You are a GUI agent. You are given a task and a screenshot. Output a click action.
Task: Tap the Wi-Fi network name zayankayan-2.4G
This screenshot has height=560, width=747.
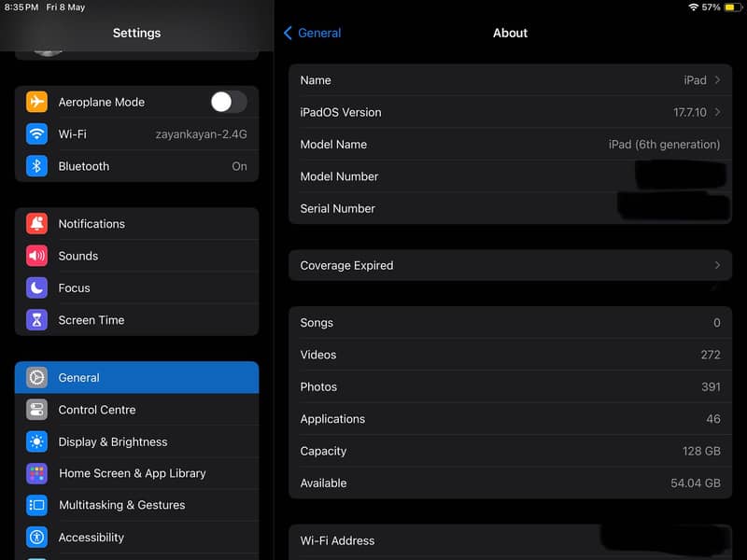pyautogui.click(x=201, y=134)
